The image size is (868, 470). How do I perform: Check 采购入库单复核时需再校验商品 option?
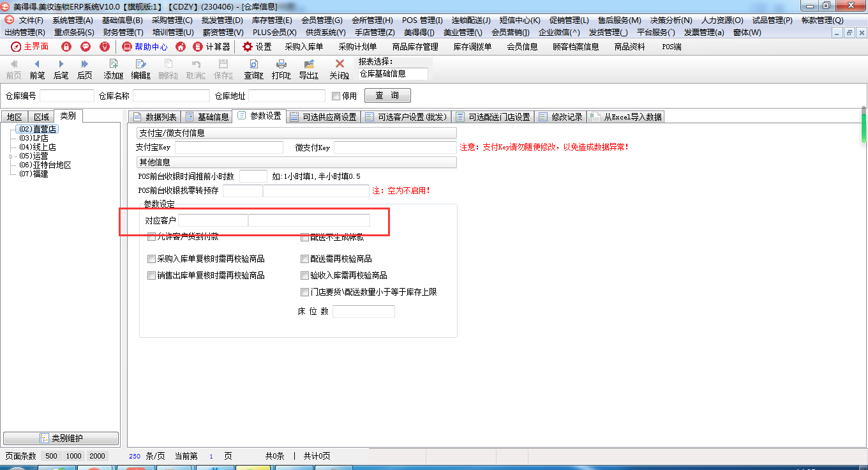pos(152,259)
